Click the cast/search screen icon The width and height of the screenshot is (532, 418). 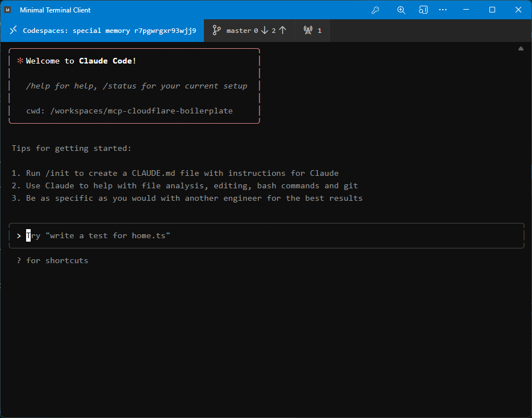423,10
